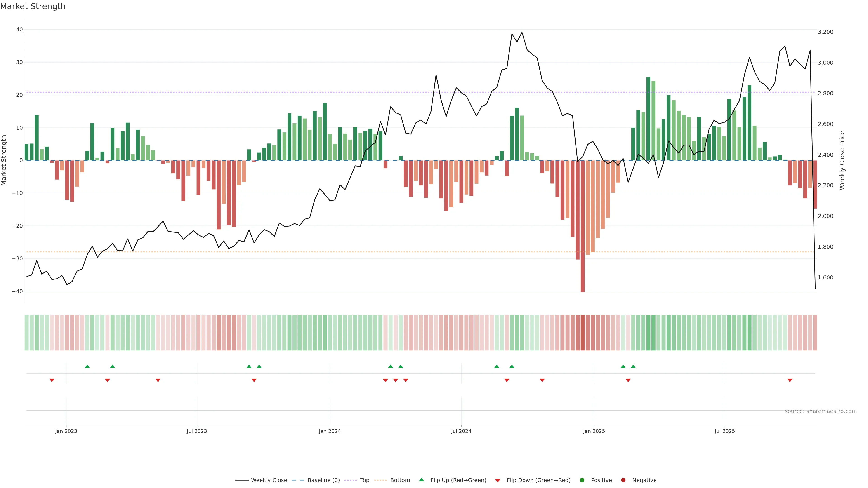Image resolution: width=868 pixels, height=488 pixels.
Task: Click the dark red Negative circle legend icon
Action: click(x=623, y=480)
